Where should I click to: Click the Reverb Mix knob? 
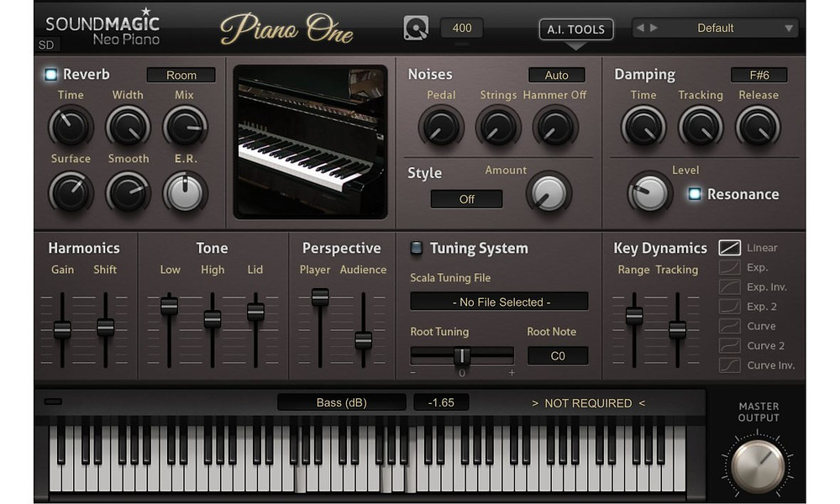185,127
